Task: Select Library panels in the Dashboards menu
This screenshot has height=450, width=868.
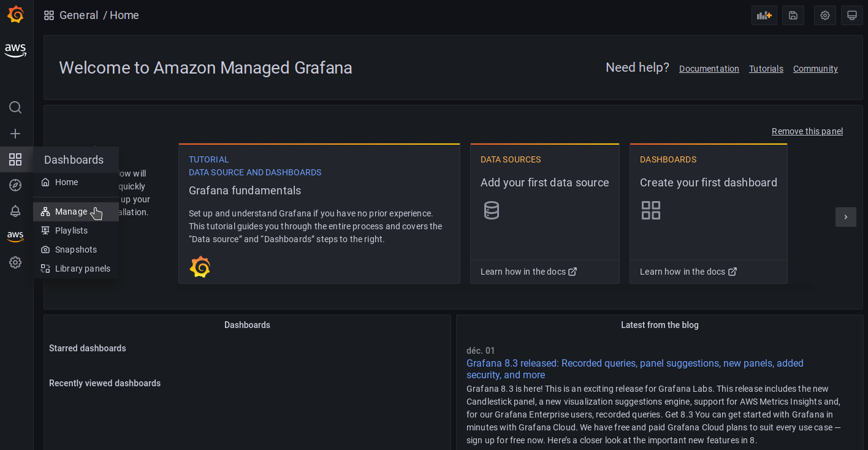Action: [76, 269]
